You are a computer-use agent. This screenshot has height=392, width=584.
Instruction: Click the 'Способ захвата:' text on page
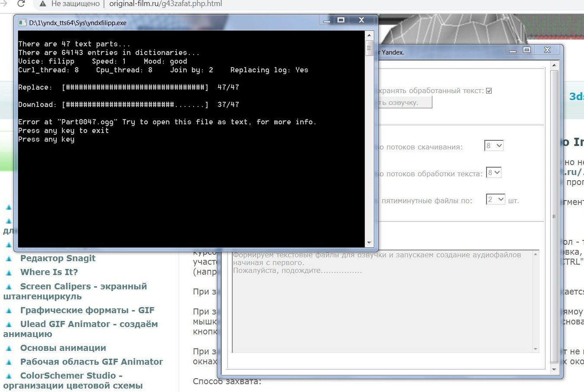pos(227,382)
